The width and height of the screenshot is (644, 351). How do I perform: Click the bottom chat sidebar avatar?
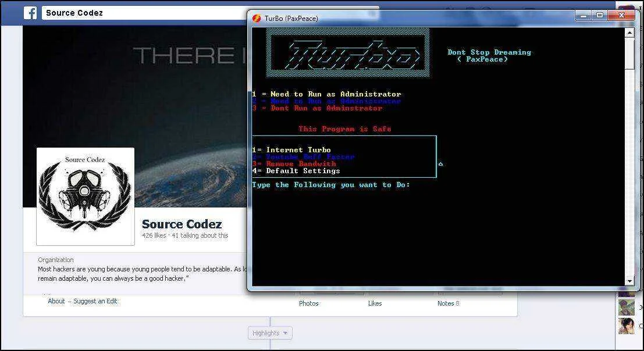[x=627, y=325]
